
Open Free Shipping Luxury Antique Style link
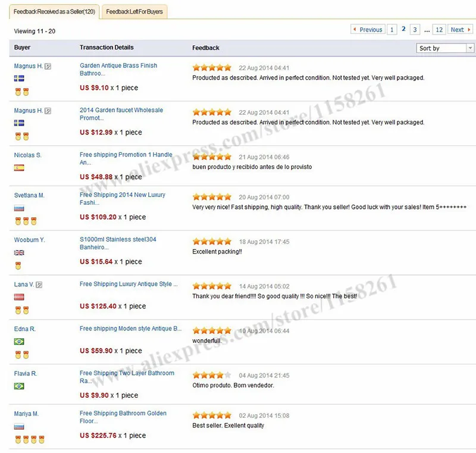[129, 284]
